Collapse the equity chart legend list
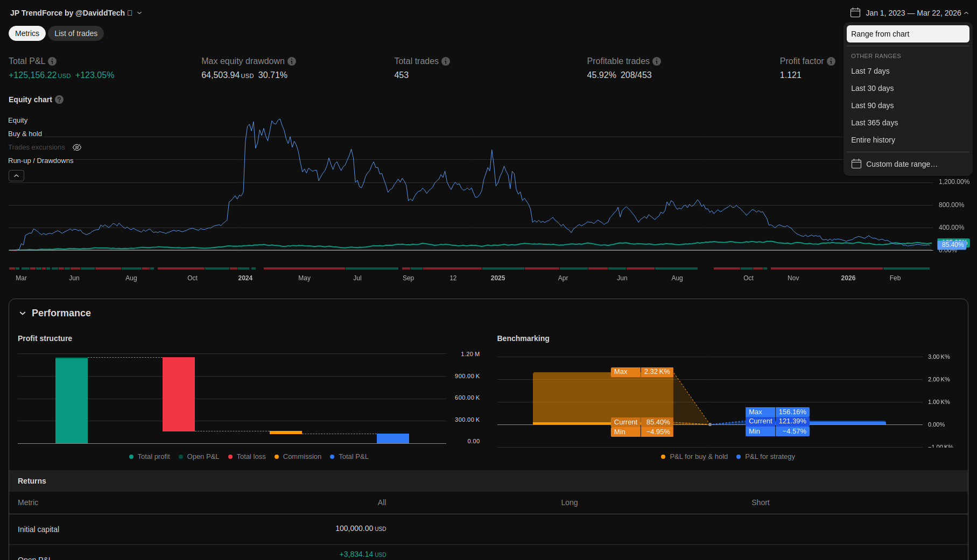977x560 pixels. coord(16,176)
